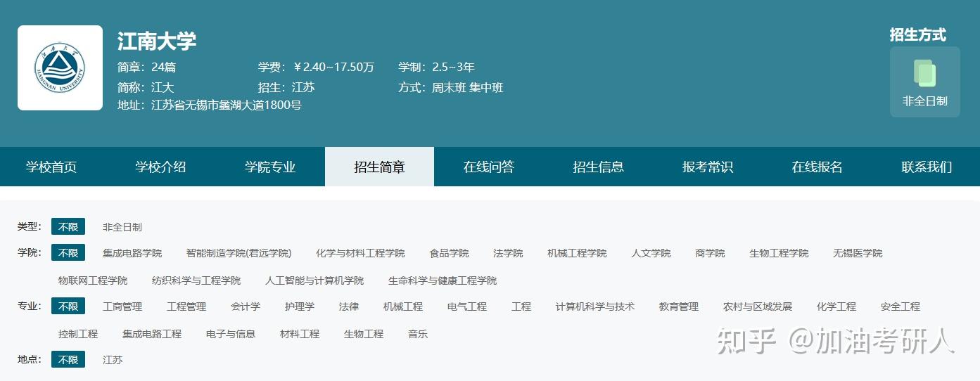The image size is (980, 381).
Task: Select 不限 in the 专业 filter row
Action: tap(68, 306)
